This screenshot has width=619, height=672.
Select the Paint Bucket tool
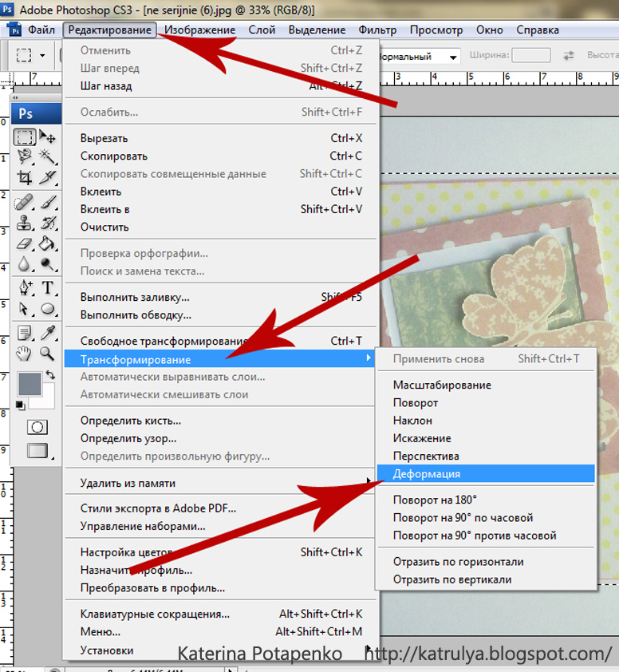(48, 243)
